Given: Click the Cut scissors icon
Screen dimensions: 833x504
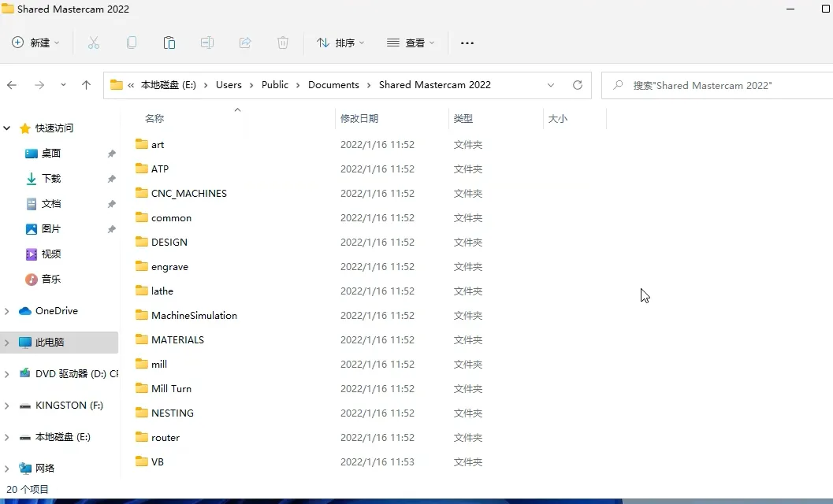Looking at the screenshot, I should tap(94, 43).
